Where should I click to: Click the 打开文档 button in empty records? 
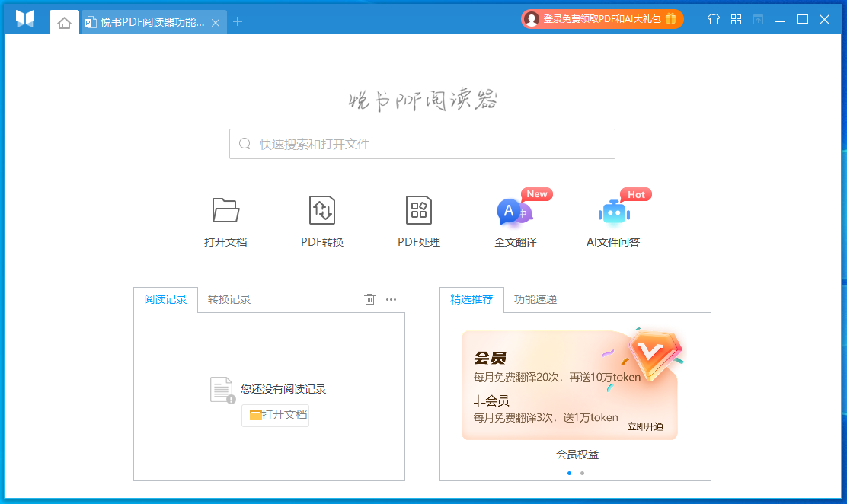276,415
